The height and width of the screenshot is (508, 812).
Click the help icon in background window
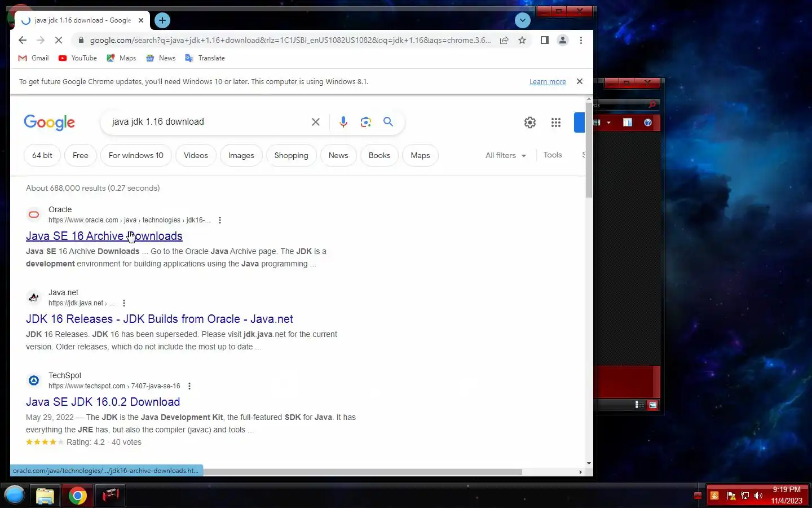[x=648, y=122]
